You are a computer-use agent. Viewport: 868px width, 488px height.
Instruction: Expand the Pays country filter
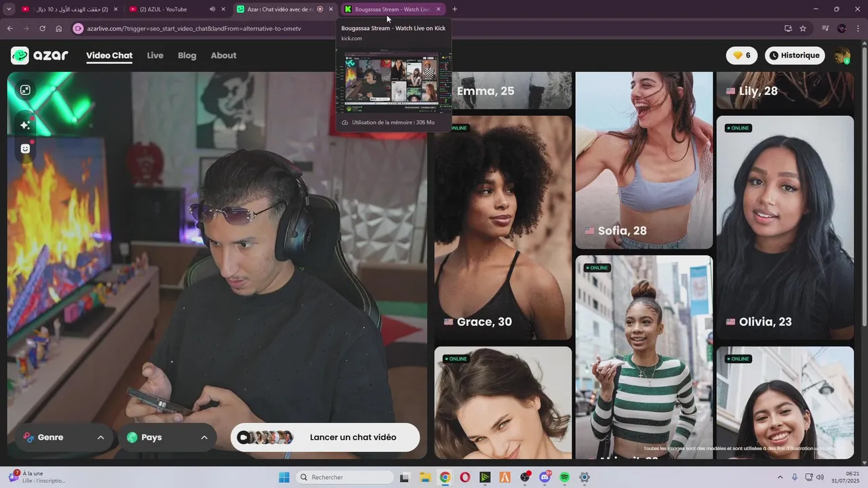[x=167, y=437]
